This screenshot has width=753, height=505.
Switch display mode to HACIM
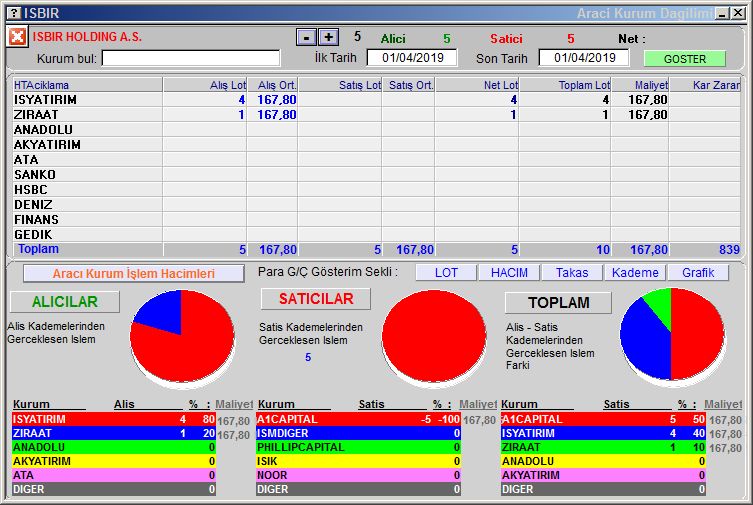coord(509,273)
